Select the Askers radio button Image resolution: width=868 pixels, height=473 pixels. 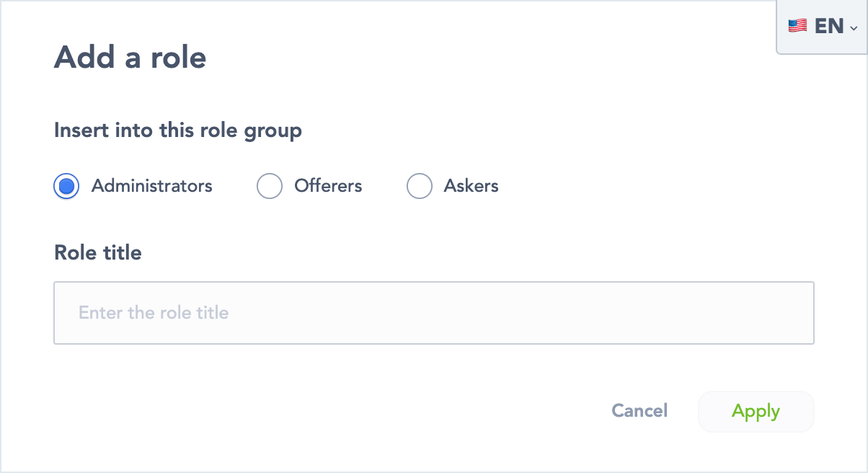pos(420,186)
